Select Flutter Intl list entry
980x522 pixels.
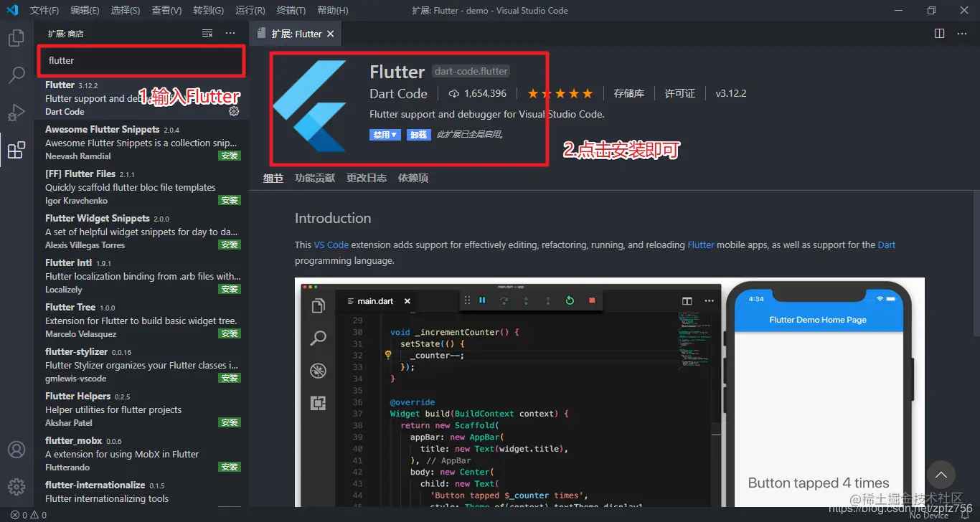pos(141,276)
